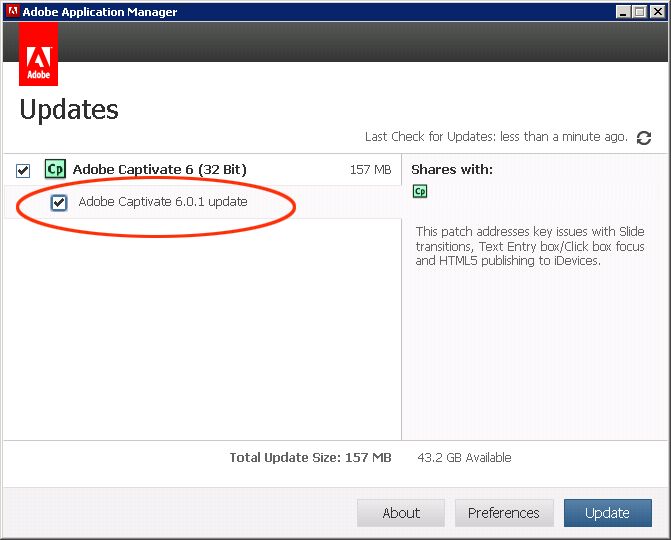Select the Adobe Captivate 6.0.1 update entry
The image size is (671, 540).
click(163, 202)
